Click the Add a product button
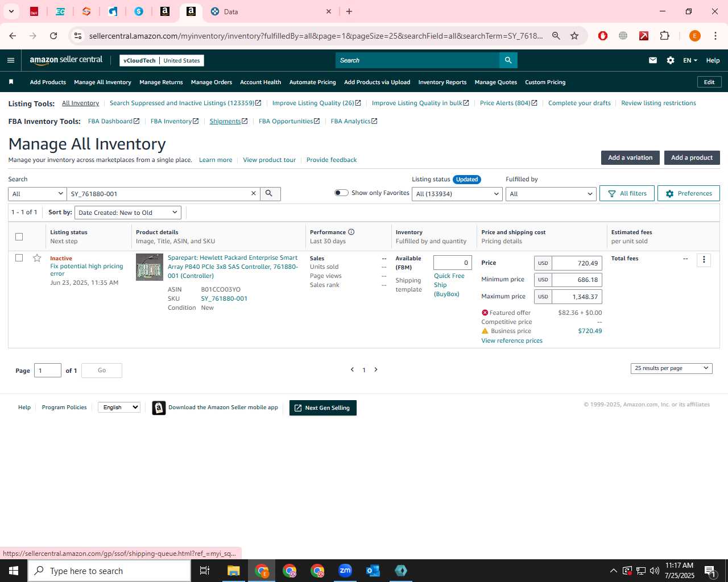Viewport: 728px width, 582px height. (x=692, y=157)
